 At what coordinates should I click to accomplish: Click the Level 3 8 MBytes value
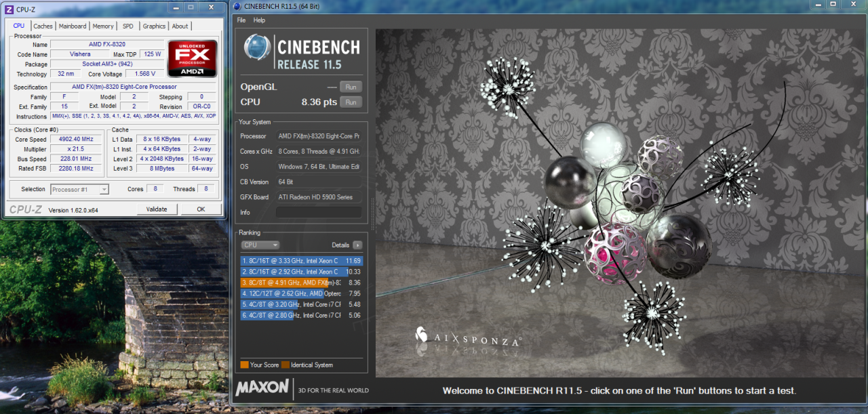161,169
